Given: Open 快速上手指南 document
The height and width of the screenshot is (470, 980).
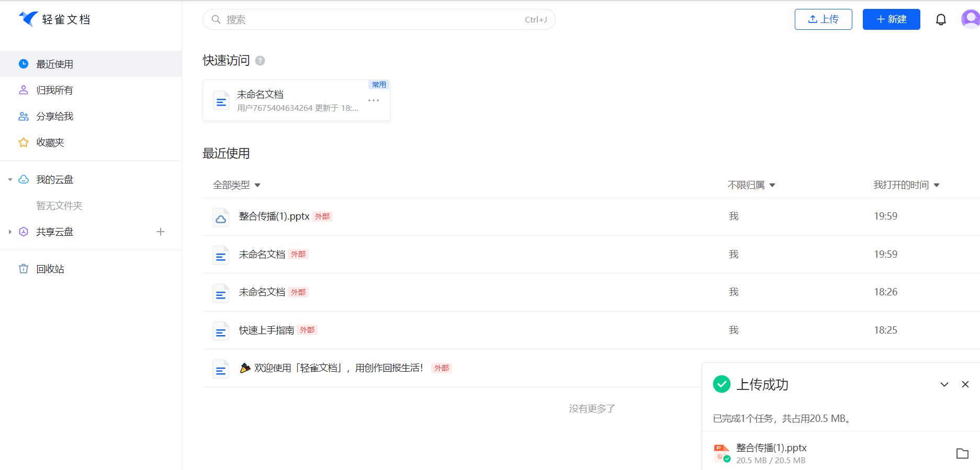Looking at the screenshot, I should (266, 330).
